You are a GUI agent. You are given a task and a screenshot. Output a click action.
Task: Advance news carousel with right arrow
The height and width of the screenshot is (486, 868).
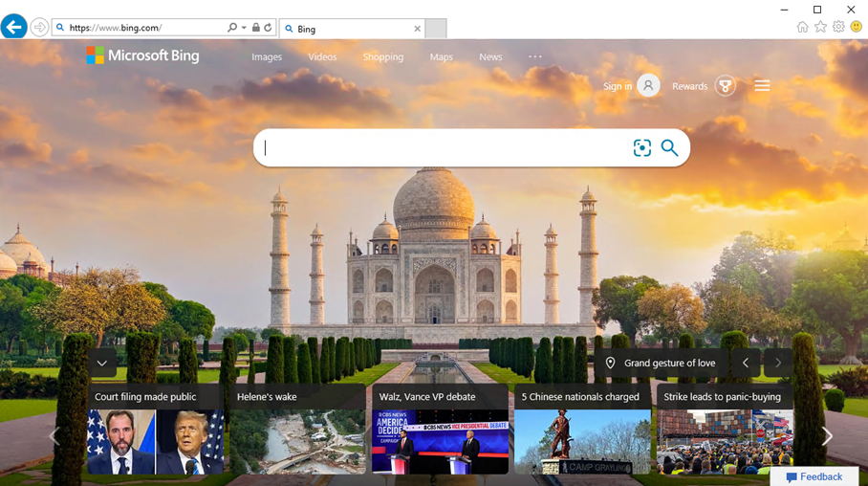tap(827, 436)
